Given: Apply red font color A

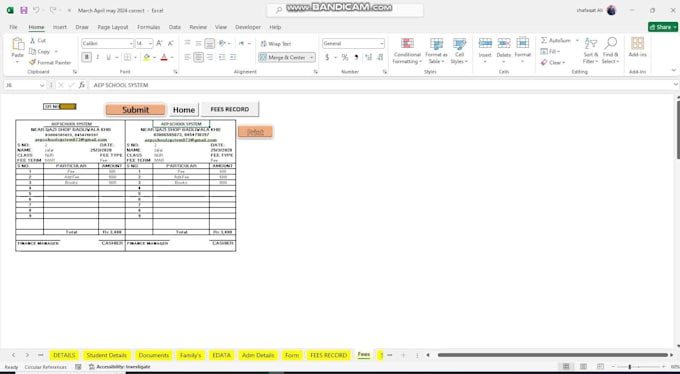Looking at the screenshot, I should coord(164,57).
